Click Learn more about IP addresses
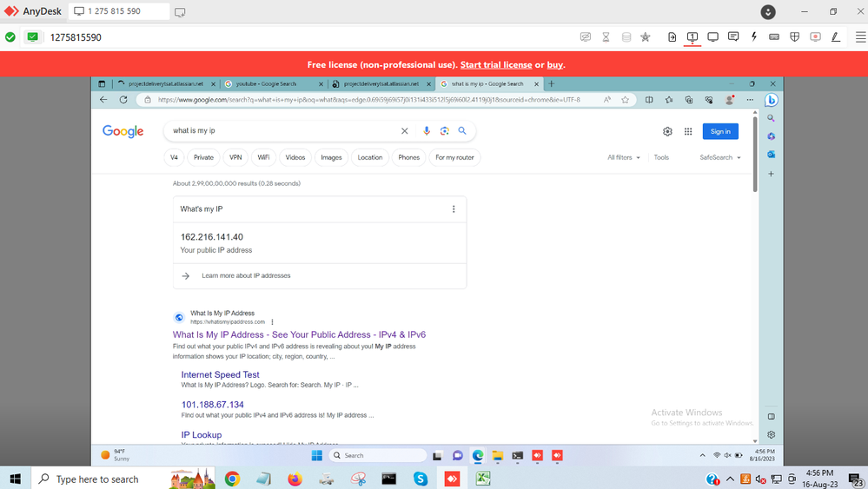This screenshot has height=489, width=868. (x=246, y=275)
